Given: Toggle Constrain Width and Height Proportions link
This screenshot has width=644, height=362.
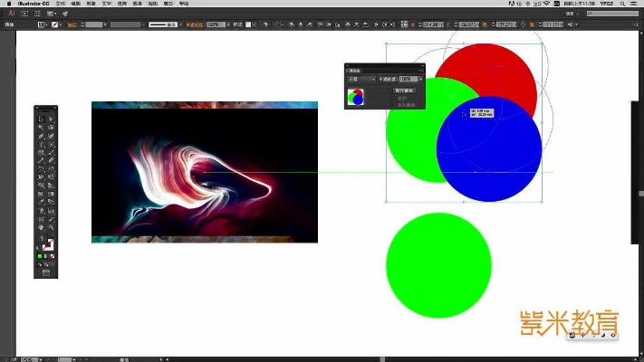Looking at the screenshot, I should (x=523, y=24).
